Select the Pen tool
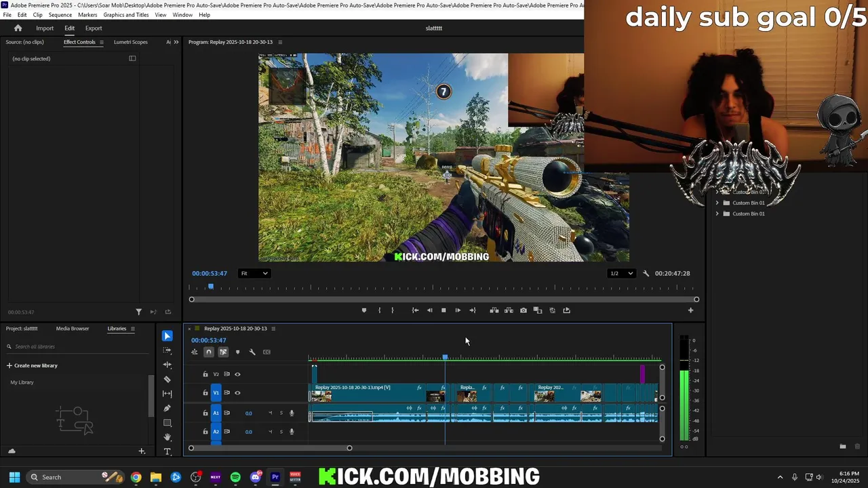This screenshot has width=868, height=488. (x=167, y=408)
